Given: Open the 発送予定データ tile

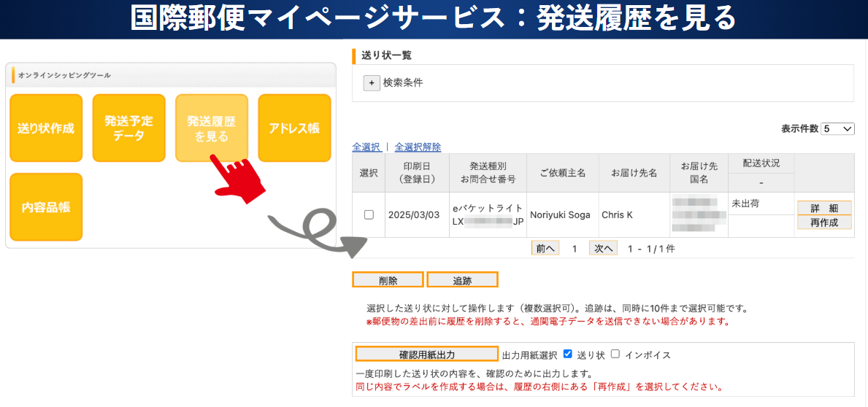Looking at the screenshot, I should (128, 128).
